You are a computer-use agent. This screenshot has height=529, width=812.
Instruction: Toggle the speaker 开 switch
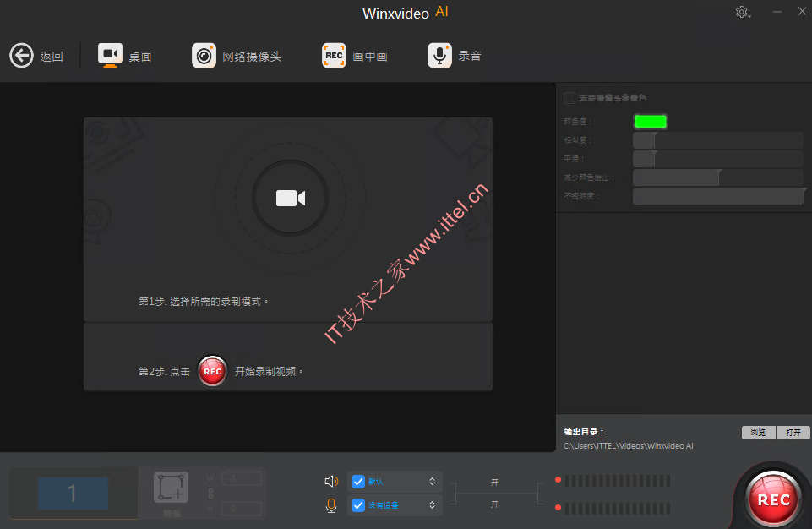[x=494, y=483]
